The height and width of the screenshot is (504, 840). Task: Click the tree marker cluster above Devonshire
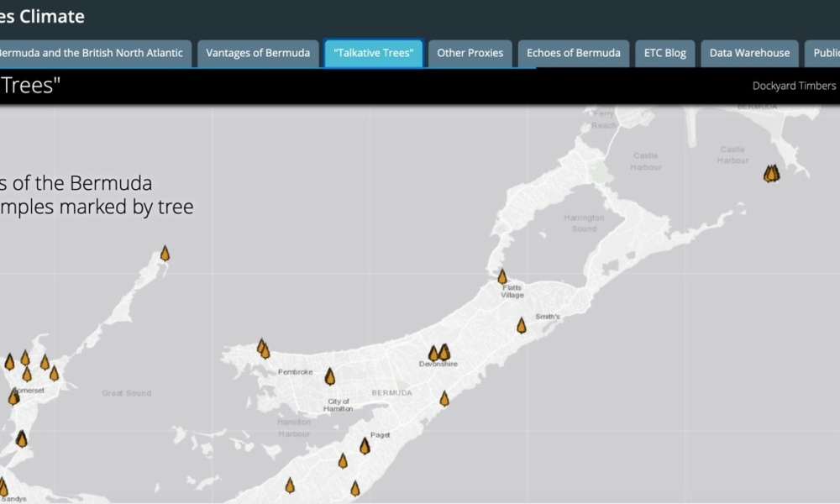439,353
